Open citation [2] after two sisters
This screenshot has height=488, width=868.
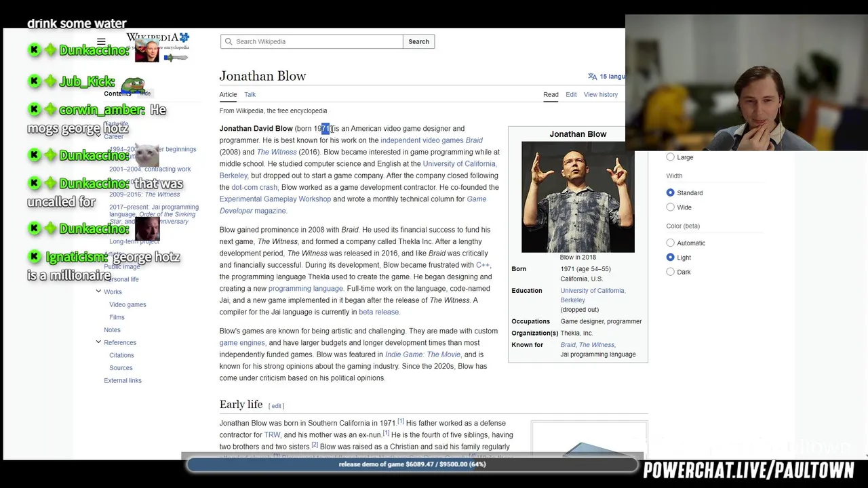coord(315,445)
